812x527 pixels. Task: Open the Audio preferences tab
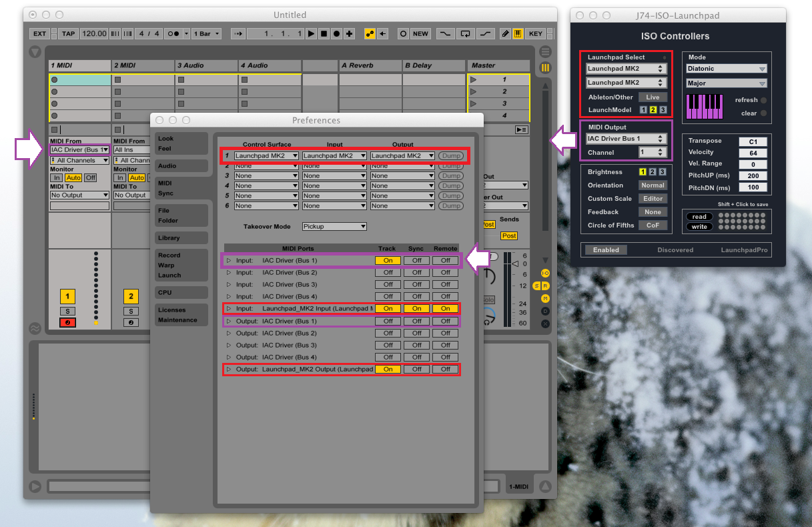[181, 166]
